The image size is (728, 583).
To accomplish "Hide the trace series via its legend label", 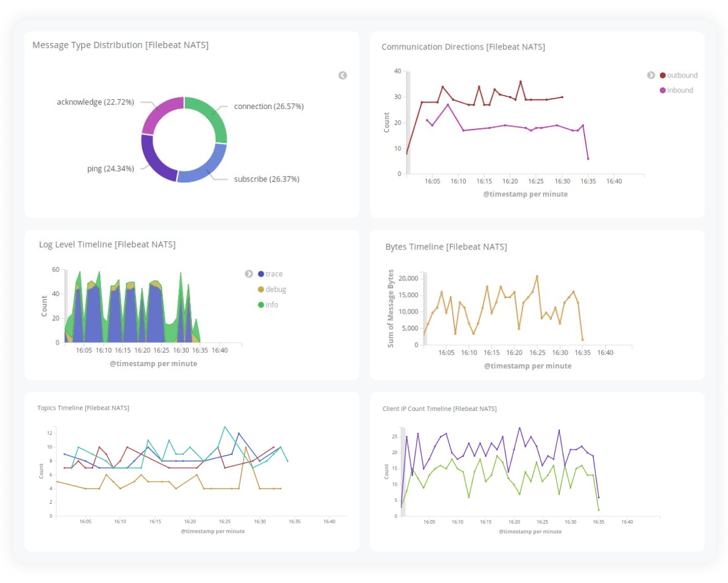I will tap(273, 273).
